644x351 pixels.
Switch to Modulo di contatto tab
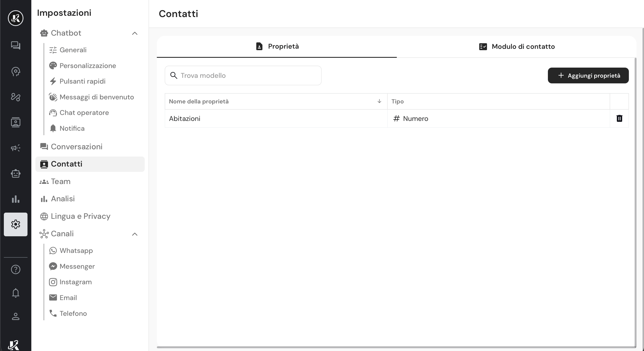(x=517, y=46)
